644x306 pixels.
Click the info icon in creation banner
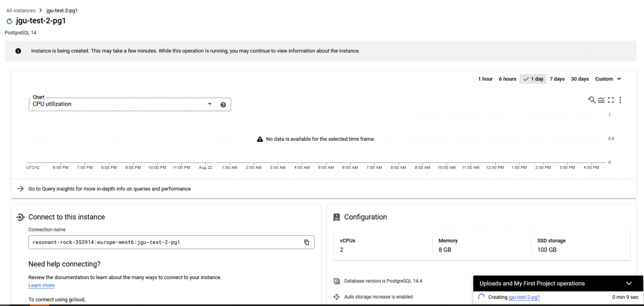[x=18, y=51]
